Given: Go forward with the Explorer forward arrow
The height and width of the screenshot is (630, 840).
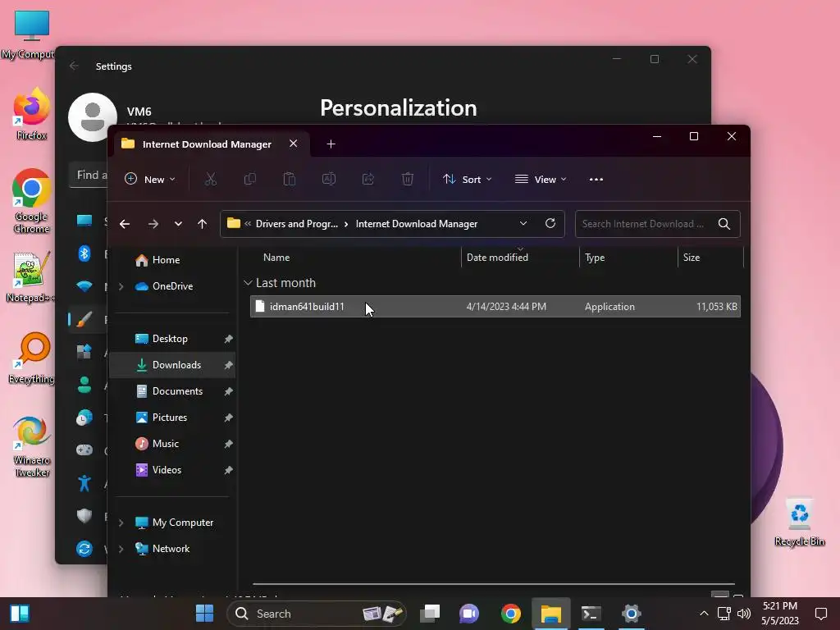Looking at the screenshot, I should [x=153, y=224].
